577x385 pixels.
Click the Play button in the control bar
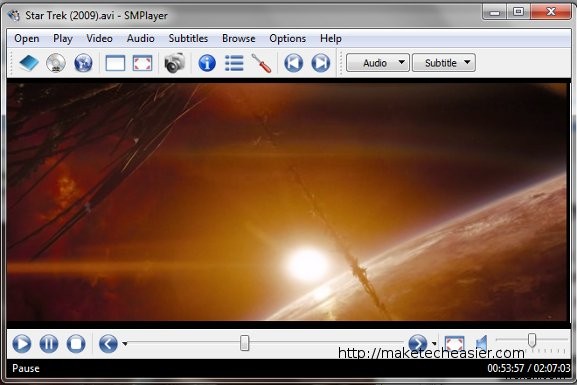22,344
